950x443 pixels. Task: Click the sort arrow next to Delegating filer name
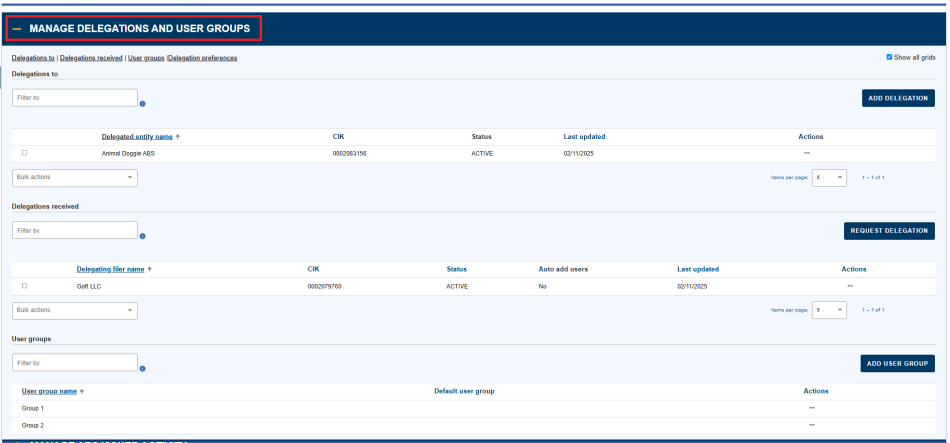(150, 270)
